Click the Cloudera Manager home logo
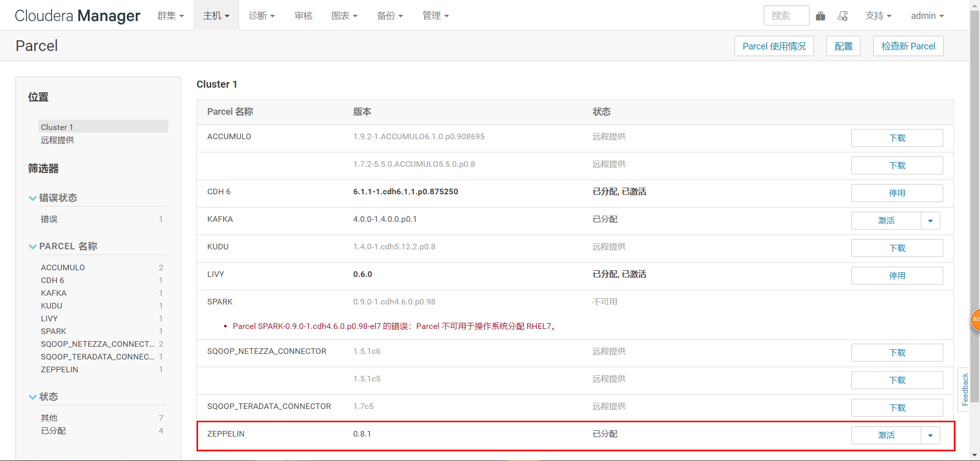Viewport: 980px width, 461px height. [77, 15]
